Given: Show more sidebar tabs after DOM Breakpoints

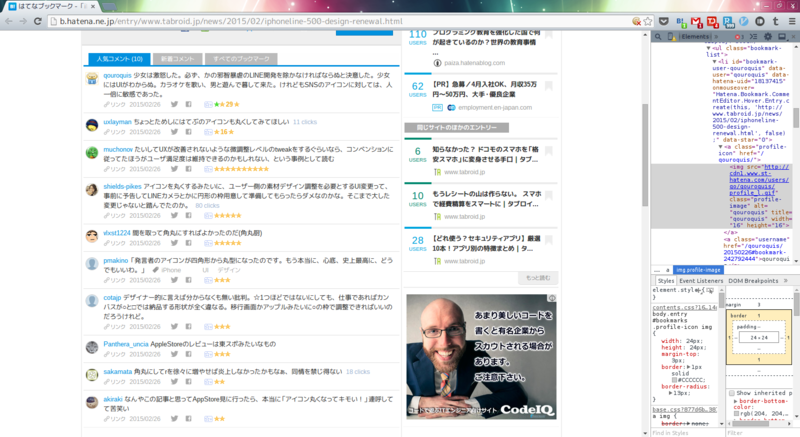Looking at the screenshot, I should click(786, 280).
